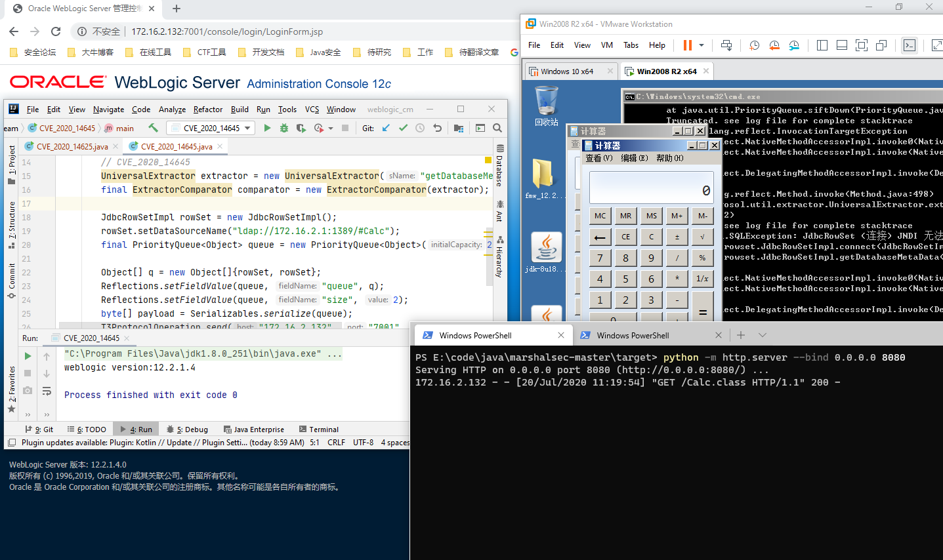The image size is (943, 560).
Task: Toggle the Favorites tool window stripe
Action: pos(12,390)
